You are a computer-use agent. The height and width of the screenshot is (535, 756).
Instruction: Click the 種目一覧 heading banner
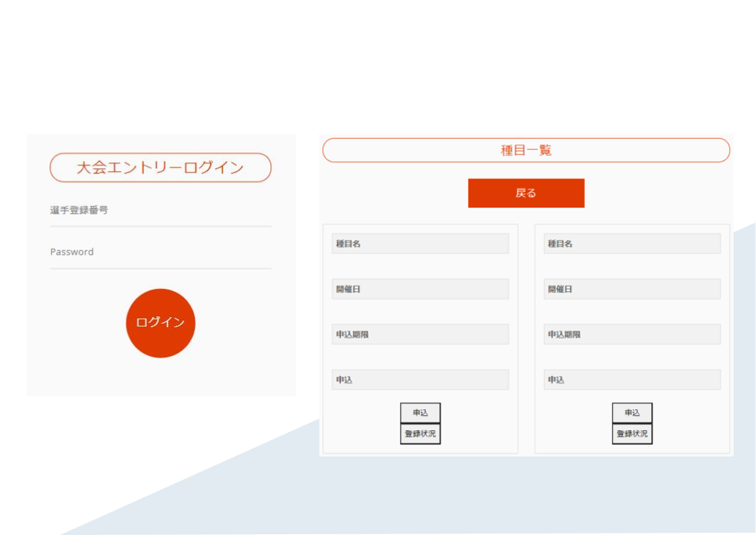click(x=526, y=150)
